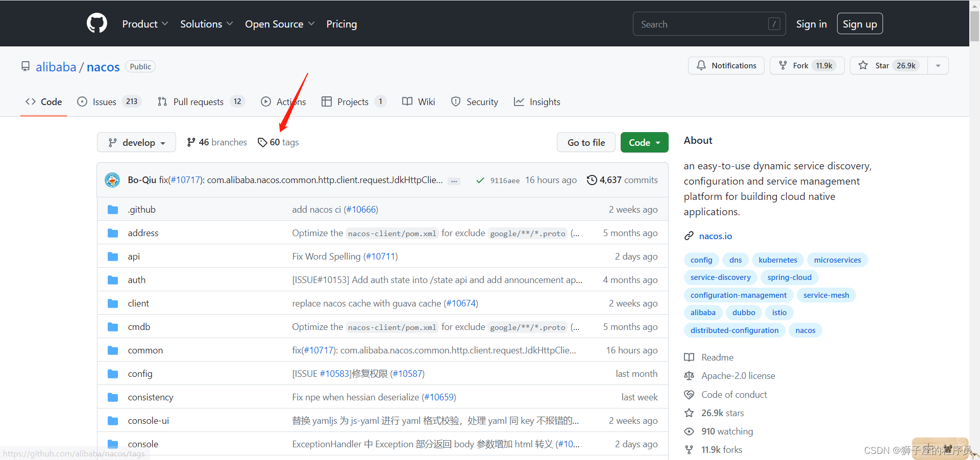Click the api folder icon

click(113, 257)
